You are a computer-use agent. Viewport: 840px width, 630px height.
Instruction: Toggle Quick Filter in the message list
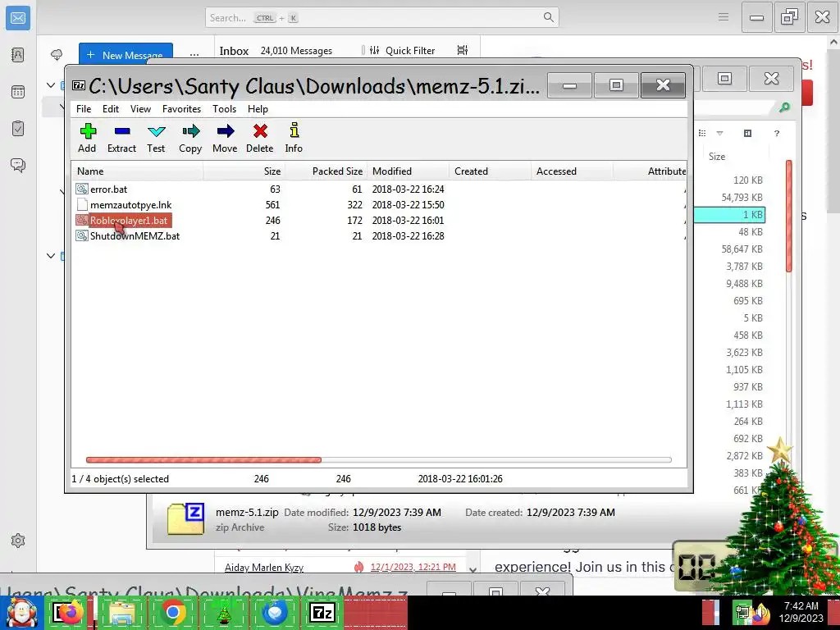click(x=402, y=50)
